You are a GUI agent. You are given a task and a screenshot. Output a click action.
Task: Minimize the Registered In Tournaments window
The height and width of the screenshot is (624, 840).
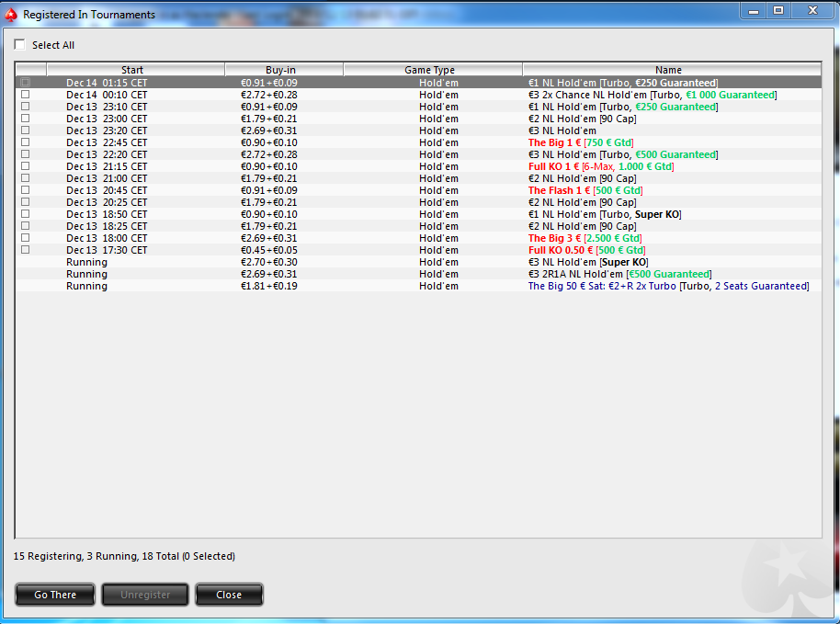[x=754, y=11]
